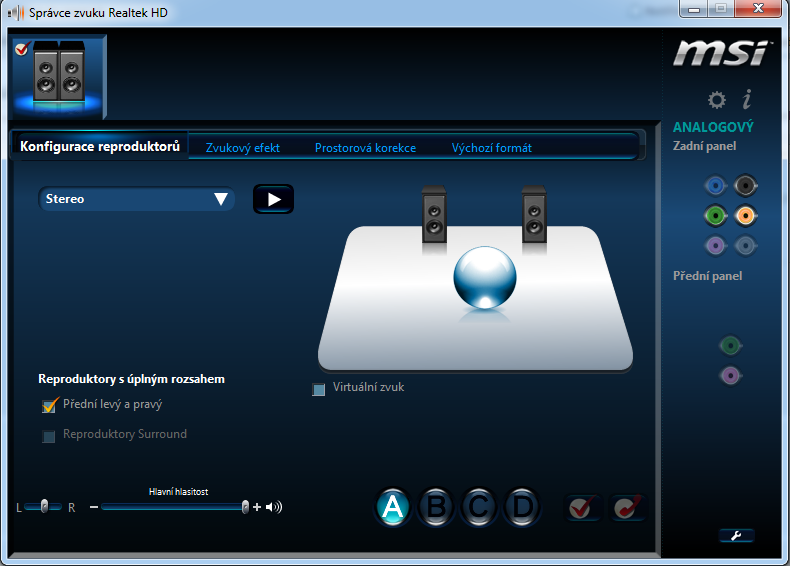Viewport: 790px width, 566px height.
Task: Click the blue rear panel jack
Action: click(x=715, y=185)
